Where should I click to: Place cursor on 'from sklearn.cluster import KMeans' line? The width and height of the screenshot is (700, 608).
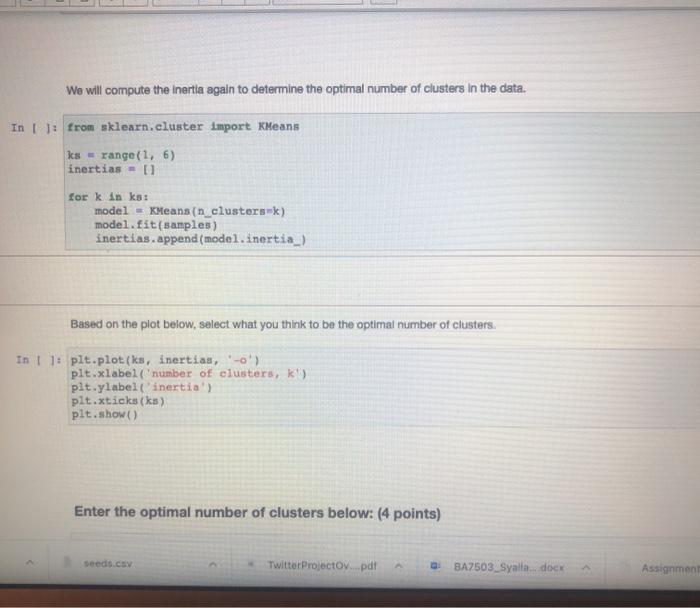pos(183,127)
